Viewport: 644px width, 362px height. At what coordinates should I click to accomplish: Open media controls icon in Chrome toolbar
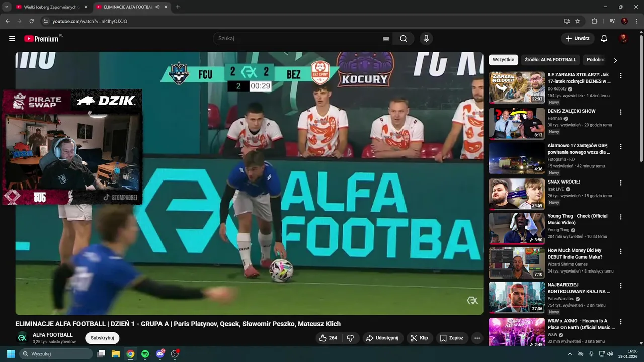click(x=612, y=21)
